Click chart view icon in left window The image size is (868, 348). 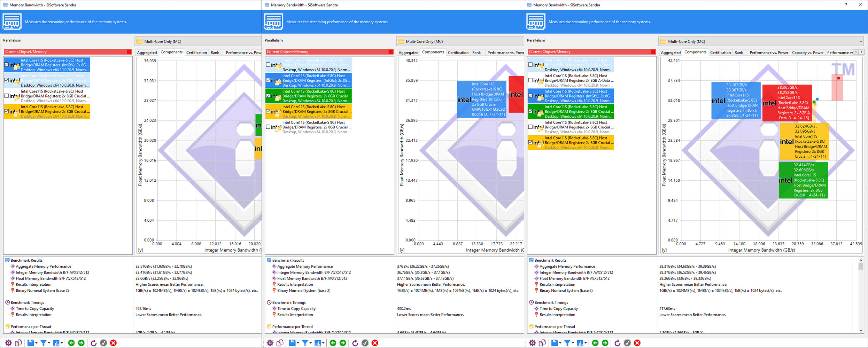point(56,343)
